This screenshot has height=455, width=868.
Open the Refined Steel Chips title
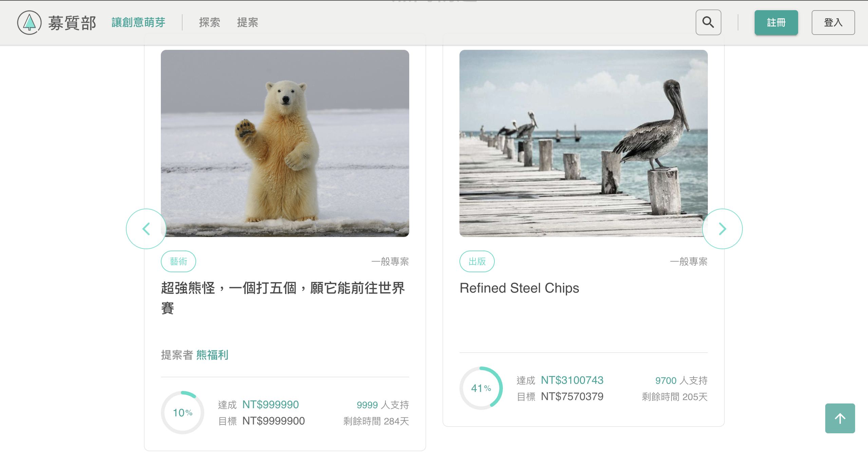[x=519, y=288]
